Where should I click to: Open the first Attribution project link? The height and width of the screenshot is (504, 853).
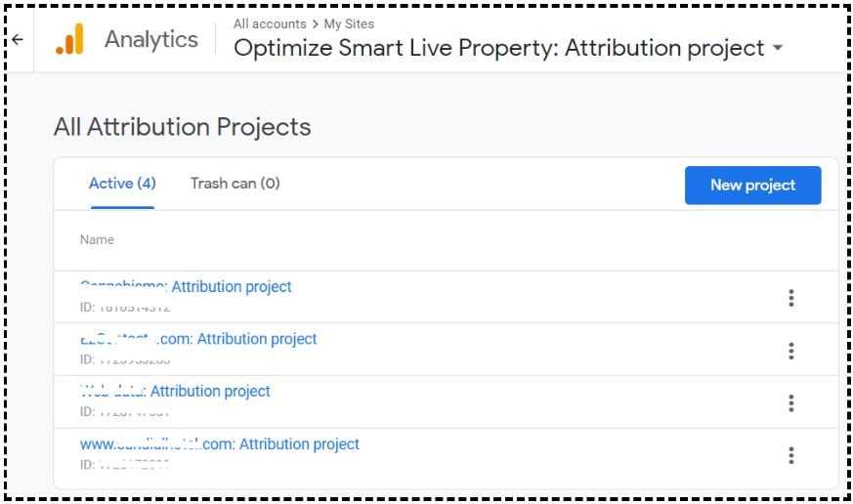186,286
